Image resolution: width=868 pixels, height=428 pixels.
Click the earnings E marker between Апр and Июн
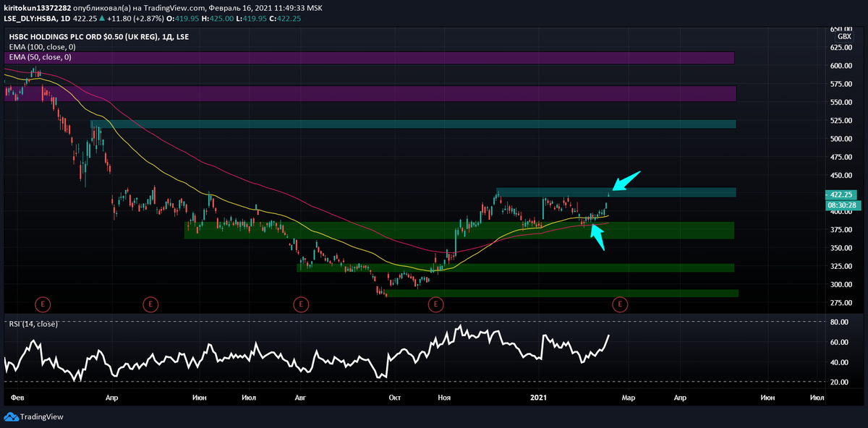(x=150, y=304)
